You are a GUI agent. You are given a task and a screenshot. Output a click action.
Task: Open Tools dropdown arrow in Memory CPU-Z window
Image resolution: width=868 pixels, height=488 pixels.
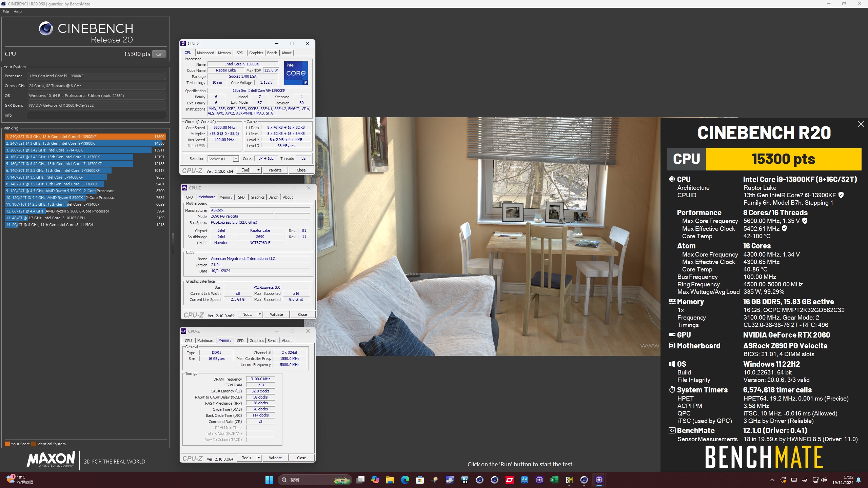click(259, 458)
